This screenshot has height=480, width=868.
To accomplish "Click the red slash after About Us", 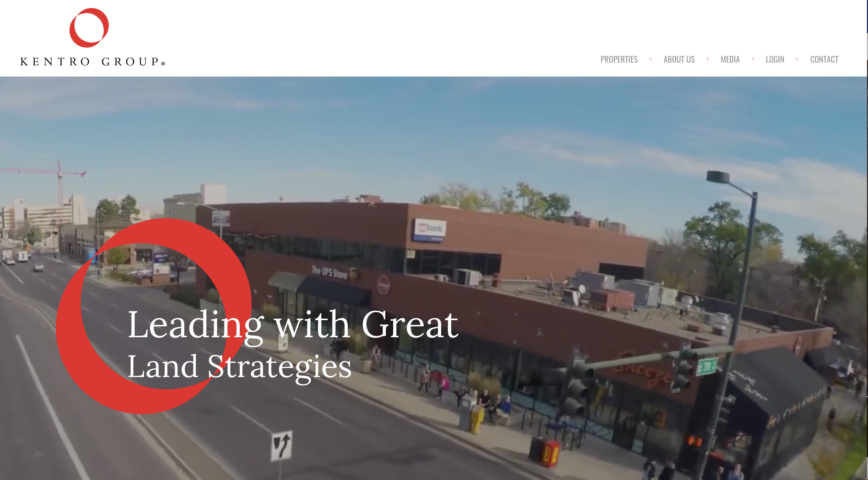I will coord(708,59).
